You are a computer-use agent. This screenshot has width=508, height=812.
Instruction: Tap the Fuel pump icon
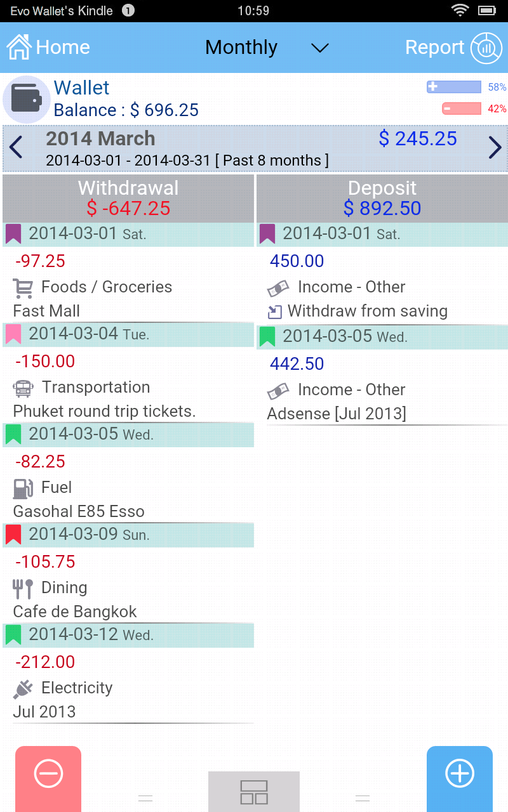pos(22,487)
